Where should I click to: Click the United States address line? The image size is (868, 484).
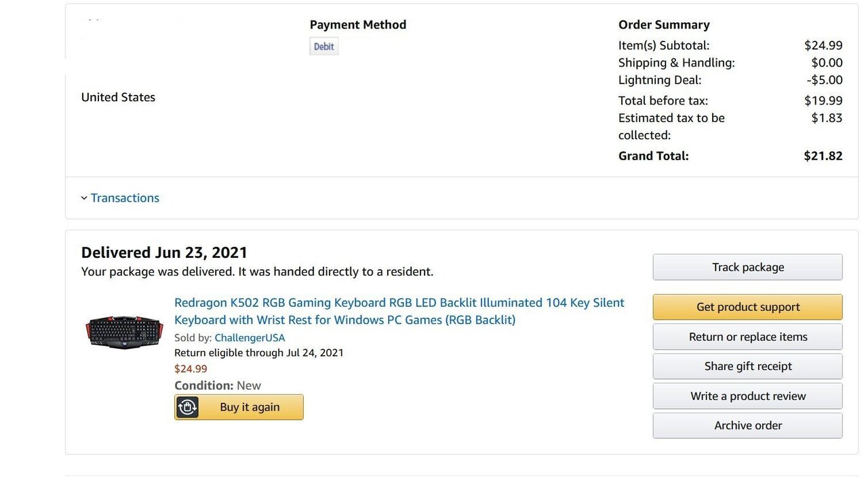(118, 97)
